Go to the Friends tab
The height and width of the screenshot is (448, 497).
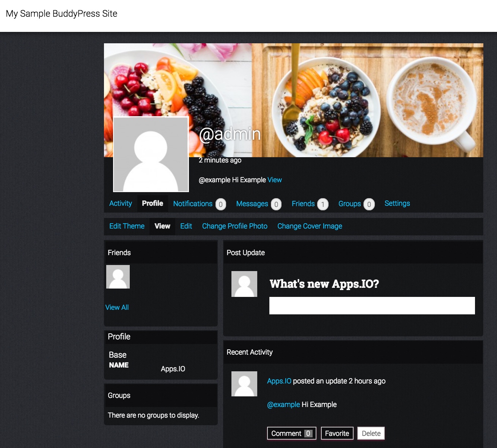point(303,204)
